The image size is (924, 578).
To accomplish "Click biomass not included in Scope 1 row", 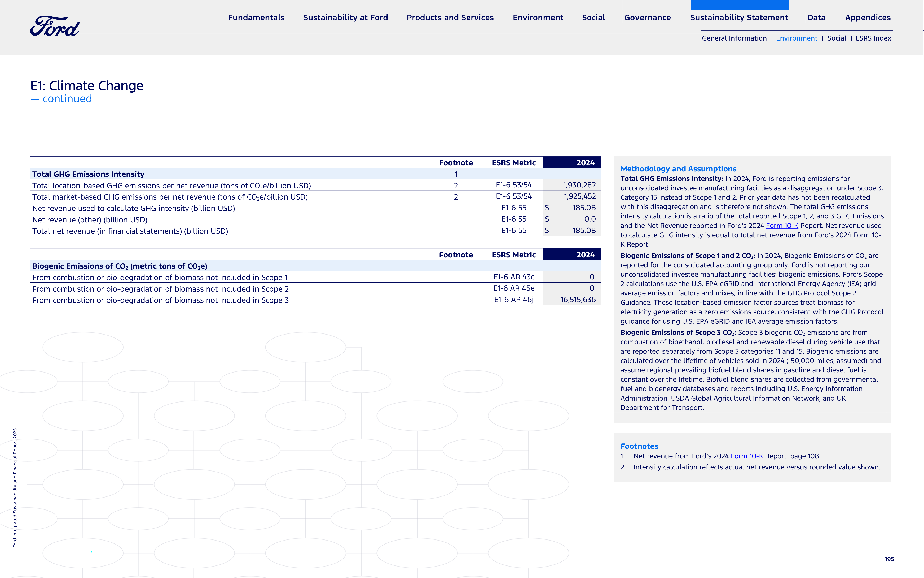I will [x=315, y=277].
